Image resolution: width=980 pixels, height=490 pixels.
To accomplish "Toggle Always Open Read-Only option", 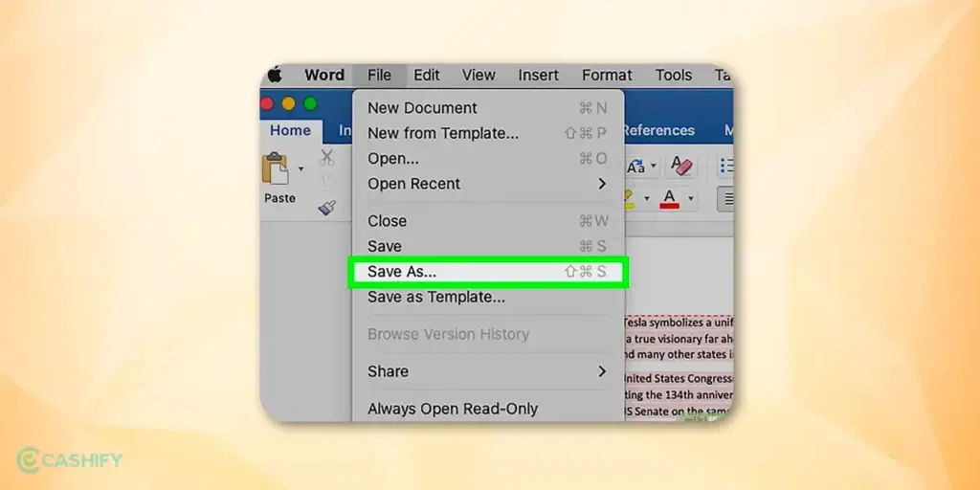I will point(488,410).
